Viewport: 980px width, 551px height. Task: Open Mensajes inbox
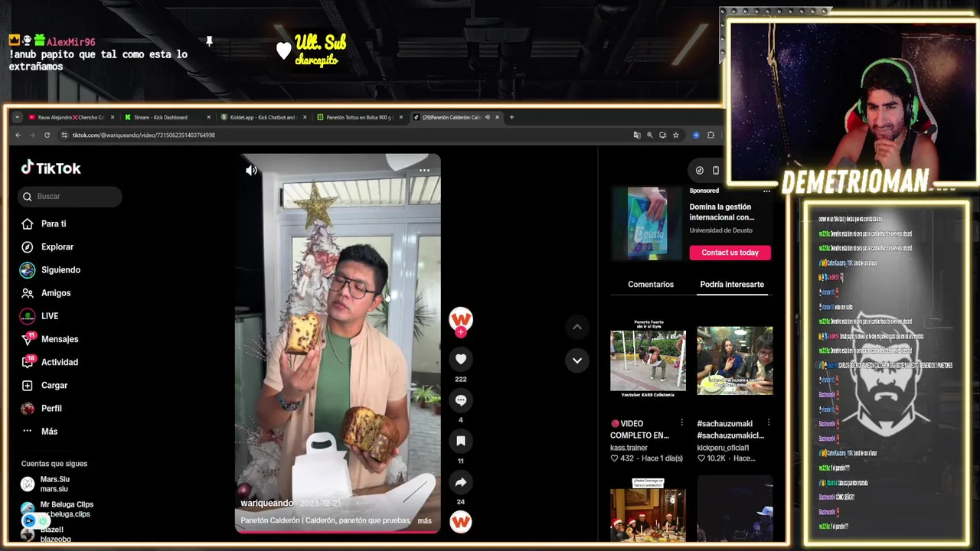pyautogui.click(x=60, y=339)
